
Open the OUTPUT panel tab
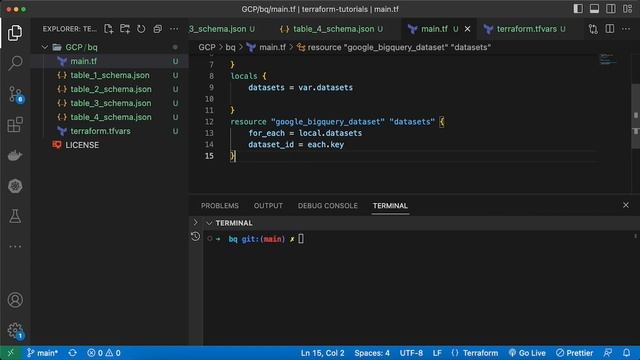pos(268,206)
